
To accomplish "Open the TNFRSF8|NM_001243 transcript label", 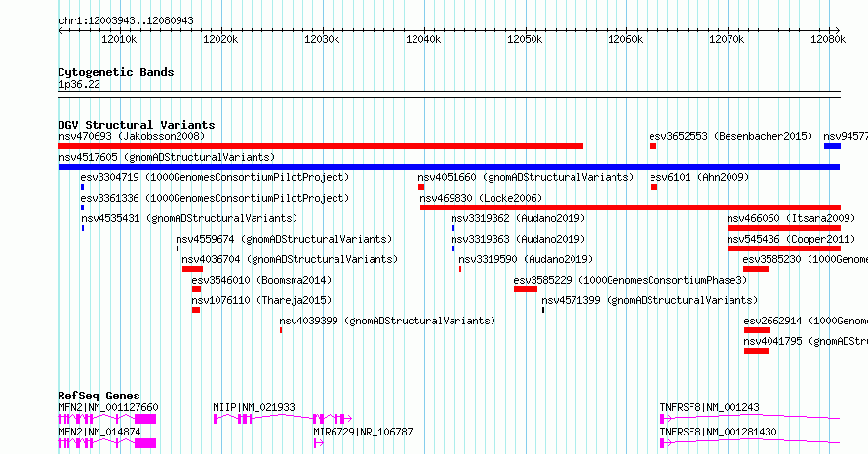I will (x=710, y=407).
